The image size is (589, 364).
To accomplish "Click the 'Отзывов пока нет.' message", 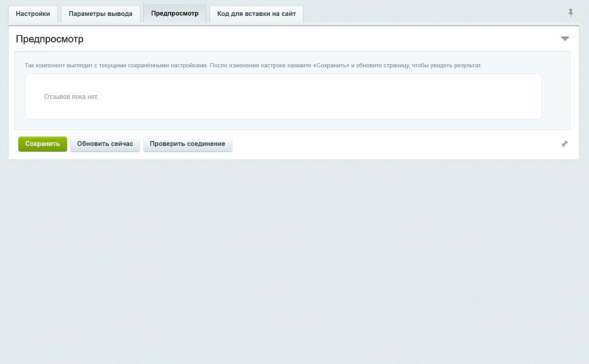I will pyautogui.click(x=71, y=97).
